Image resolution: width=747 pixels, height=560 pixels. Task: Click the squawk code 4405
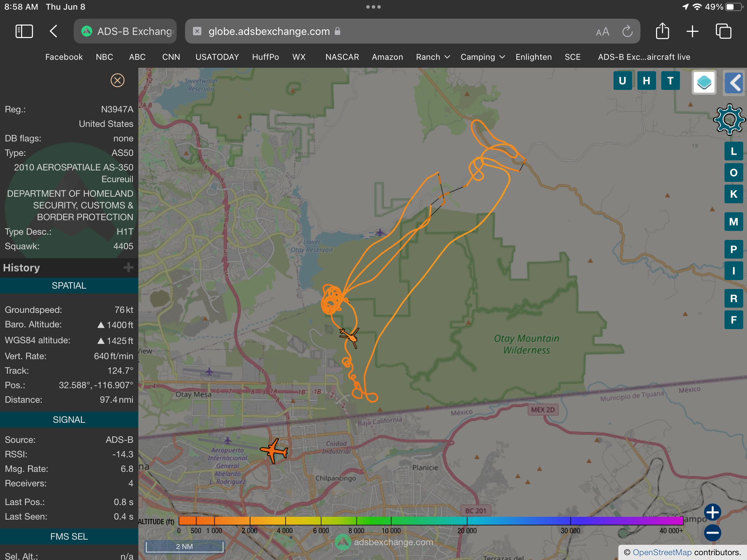tap(123, 246)
